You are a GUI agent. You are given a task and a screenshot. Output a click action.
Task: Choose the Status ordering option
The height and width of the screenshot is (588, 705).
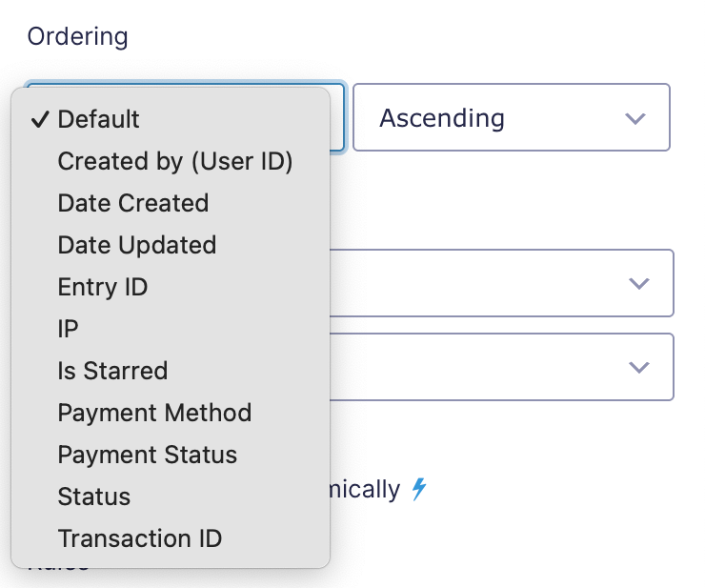(x=171, y=497)
